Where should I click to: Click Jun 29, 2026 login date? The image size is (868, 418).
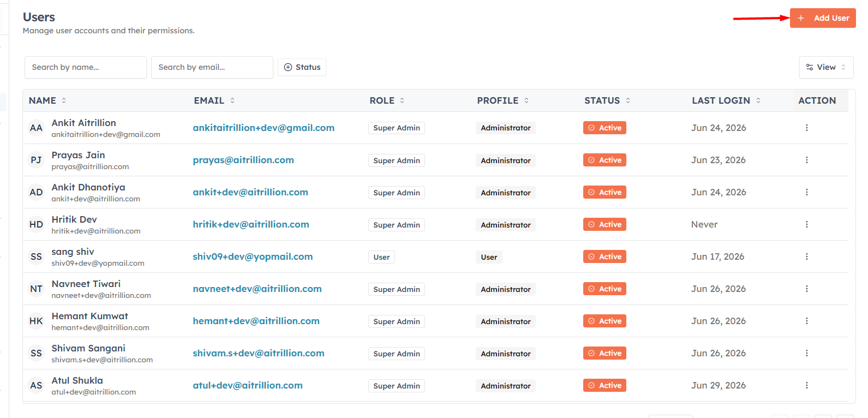pyautogui.click(x=719, y=385)
